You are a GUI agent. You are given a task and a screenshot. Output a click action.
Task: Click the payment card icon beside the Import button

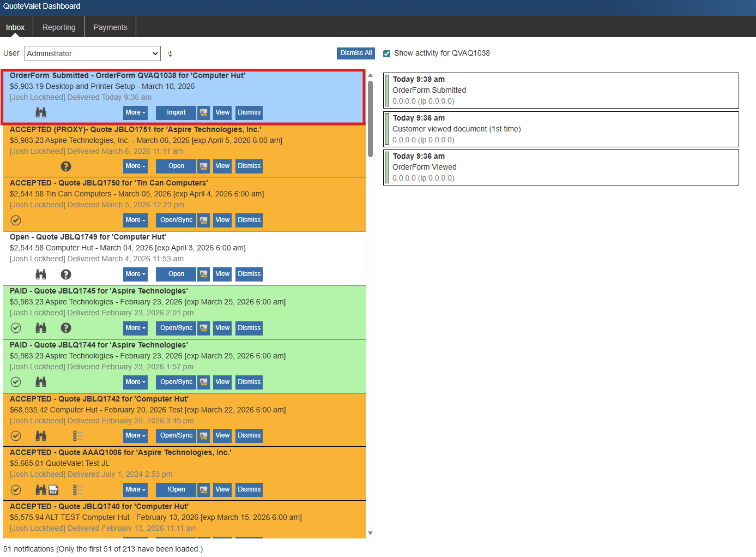203,112
